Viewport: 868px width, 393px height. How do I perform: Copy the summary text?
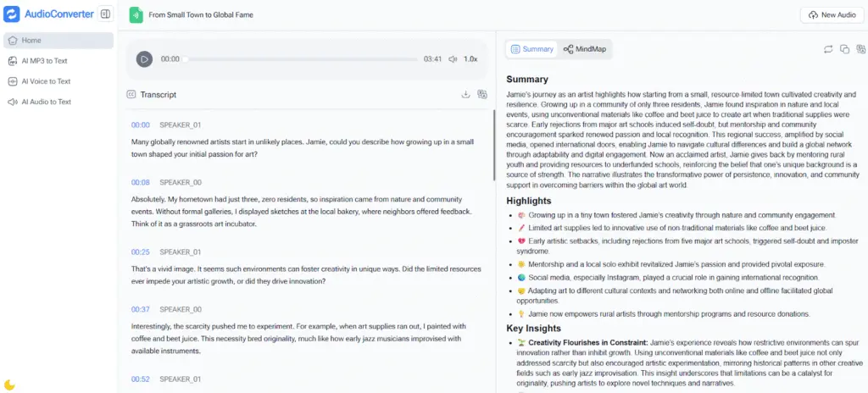(x=844, y=49)
